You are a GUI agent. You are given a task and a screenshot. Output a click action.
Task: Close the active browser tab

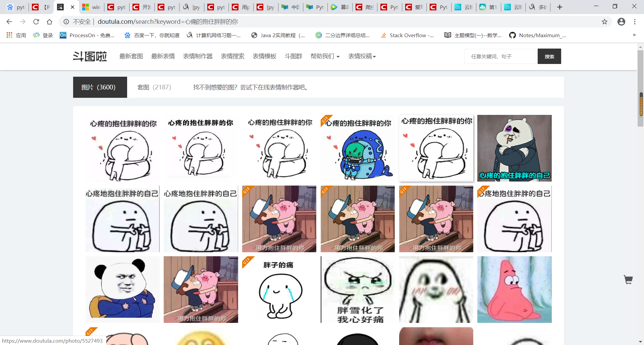point(72,7)
